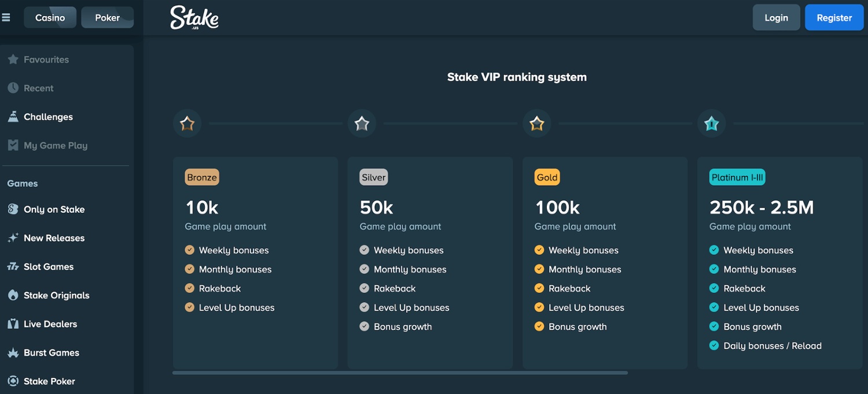
Task: Open the hamburger menu icon
Action: pos(6,17)
